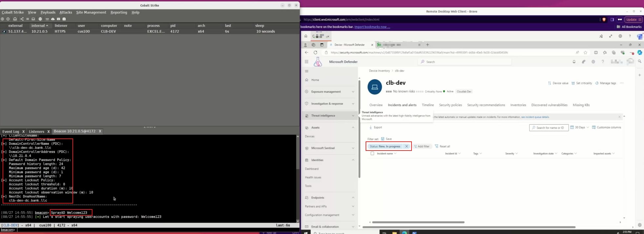Open the Defender app launcher grid
This screenshot has width=644, height=234.
[307, 62]
